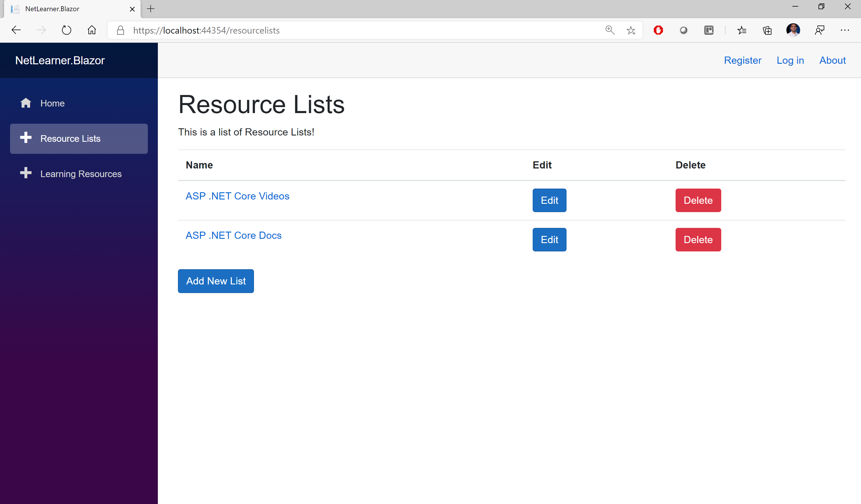Click Delete button for ASP .NET Core Docs

(698, 239)
